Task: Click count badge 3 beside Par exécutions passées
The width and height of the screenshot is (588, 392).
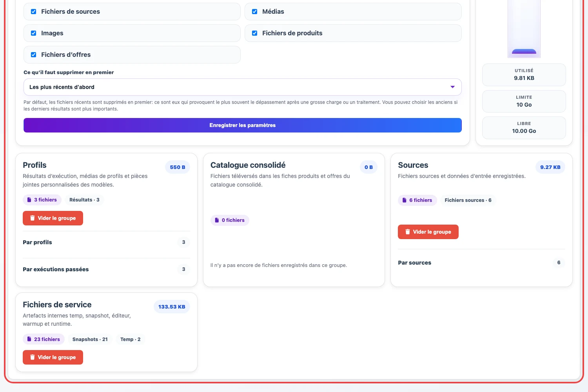Action: (x=183, y=269)
